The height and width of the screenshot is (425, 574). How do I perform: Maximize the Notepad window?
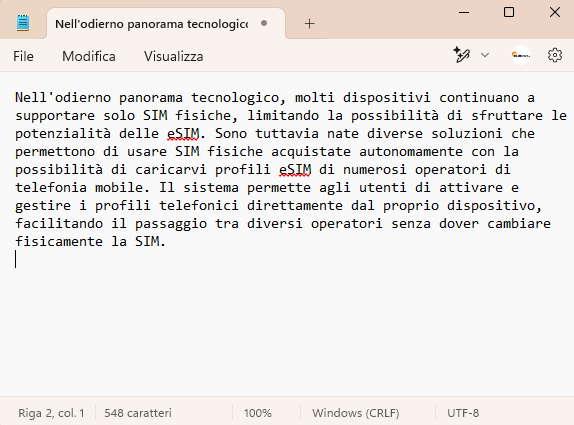click(509, 12)
